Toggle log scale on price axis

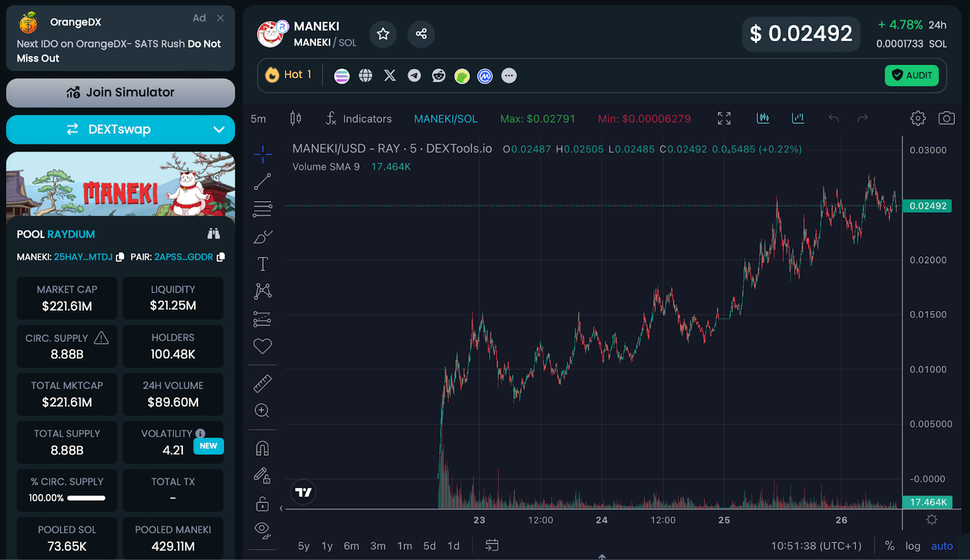913,546
